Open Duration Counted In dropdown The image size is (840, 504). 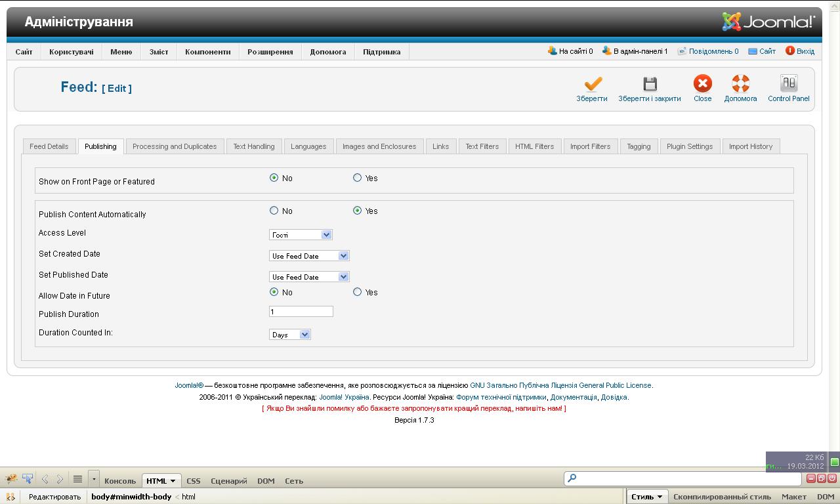[289, 335]
